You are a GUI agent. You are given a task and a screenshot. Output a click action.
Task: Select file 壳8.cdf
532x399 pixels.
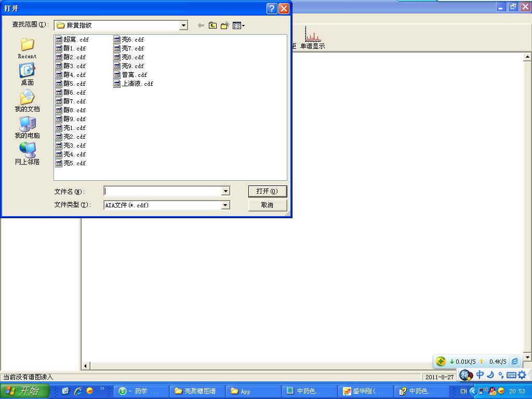pyautogui.click(x=129, y=57)
